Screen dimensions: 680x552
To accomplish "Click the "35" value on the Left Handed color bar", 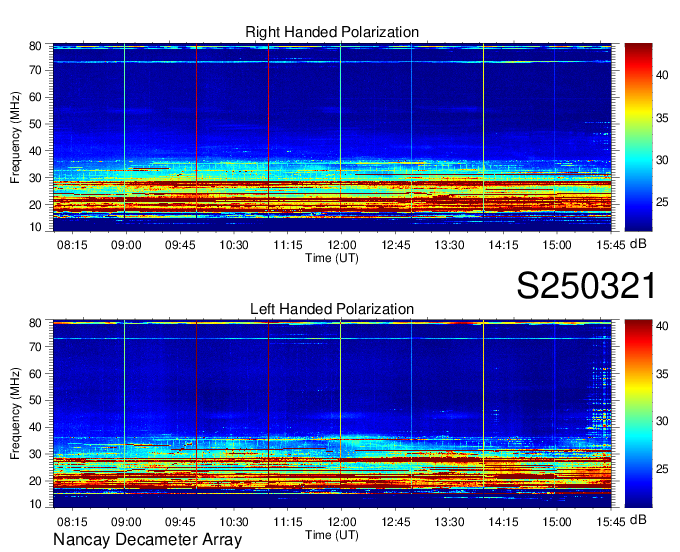I will pos(662,374).
